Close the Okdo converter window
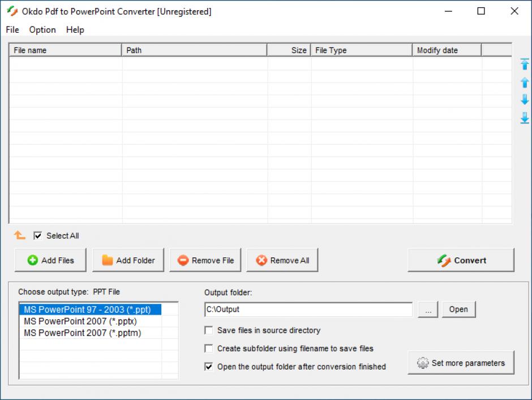 point(514,11)
